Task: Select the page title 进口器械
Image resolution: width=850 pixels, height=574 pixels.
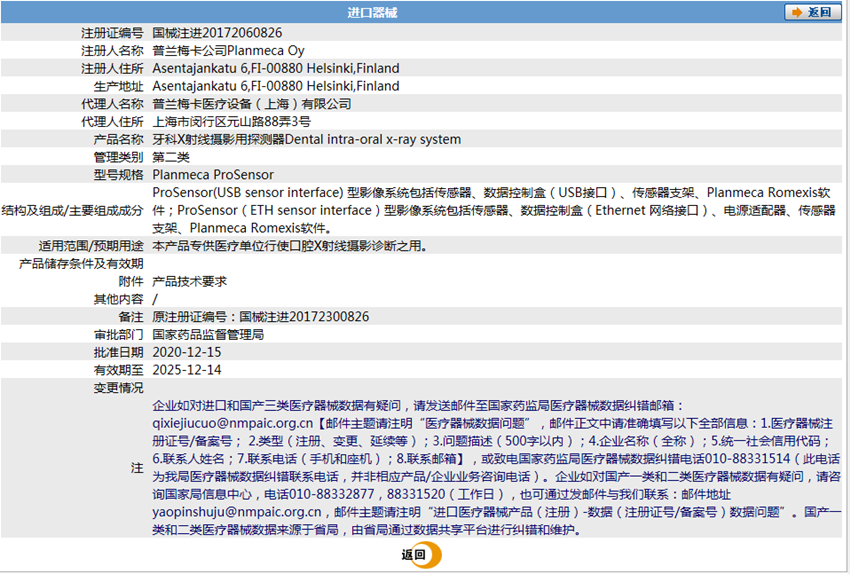Action: coord(372,12)
